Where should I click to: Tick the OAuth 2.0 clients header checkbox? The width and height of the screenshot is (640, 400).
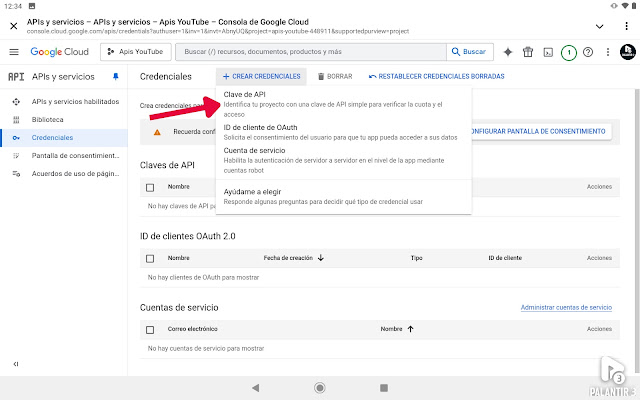click(150, 258)
